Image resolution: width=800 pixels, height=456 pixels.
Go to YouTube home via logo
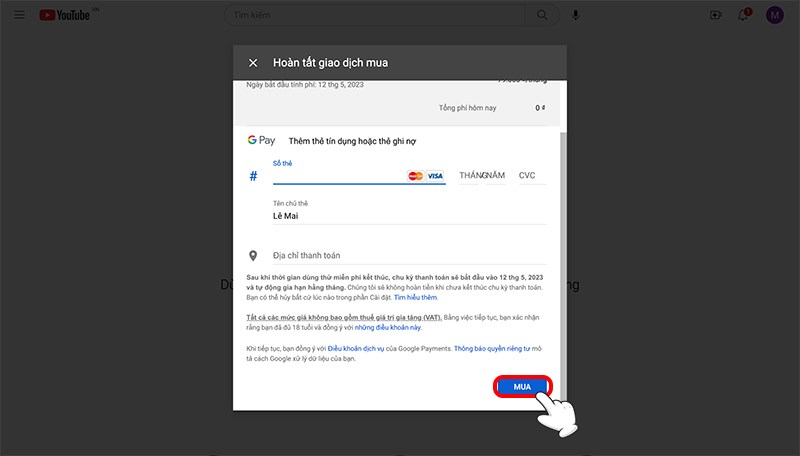(x=65, y=15)
